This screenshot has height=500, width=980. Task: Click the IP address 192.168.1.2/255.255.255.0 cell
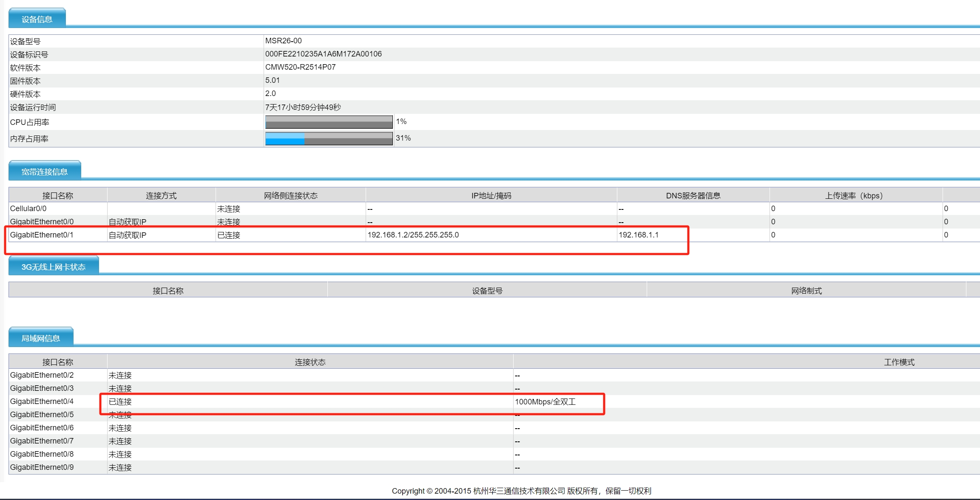pos(413,235)
